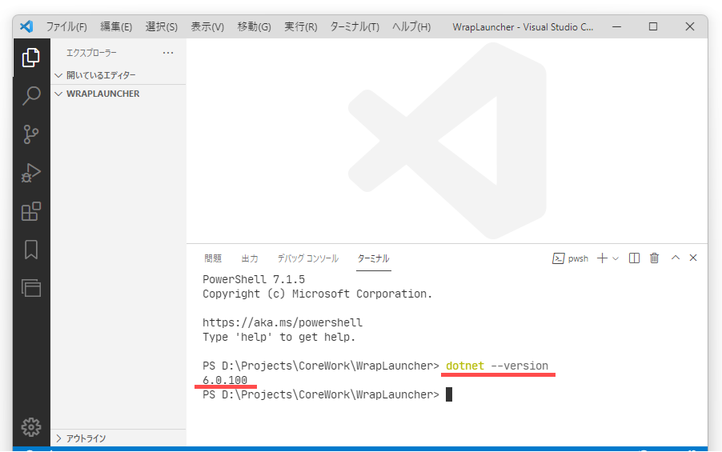This screenshot has width=722, height=452.
Task: Switch to the 問題 panel tab
Action: pyautogui.click(x=213, y=259)
